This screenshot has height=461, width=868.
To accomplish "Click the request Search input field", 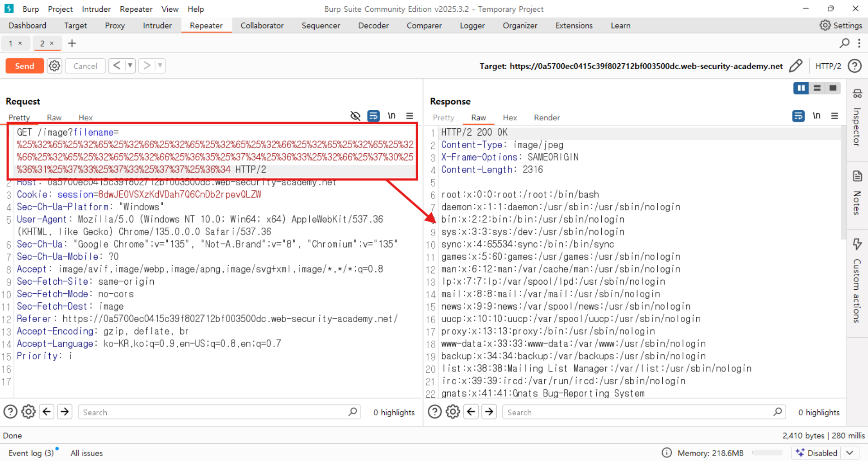I will coord(219,412).
